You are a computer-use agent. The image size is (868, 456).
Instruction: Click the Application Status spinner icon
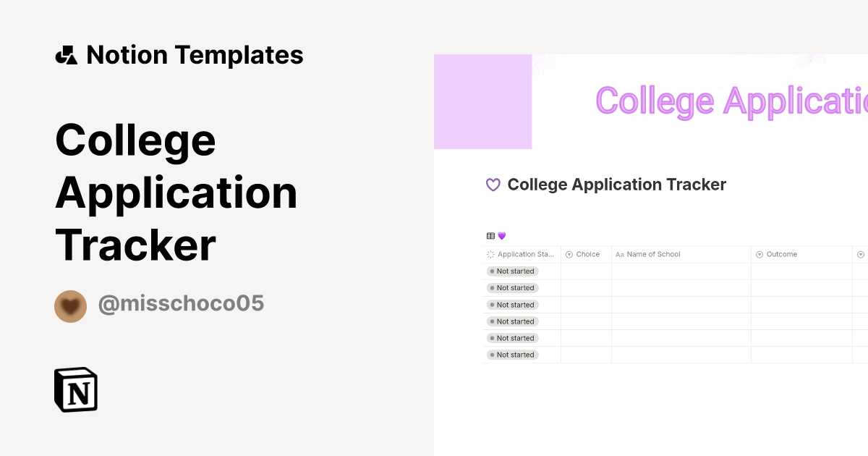pyautogui.click(x=491, y=255)
